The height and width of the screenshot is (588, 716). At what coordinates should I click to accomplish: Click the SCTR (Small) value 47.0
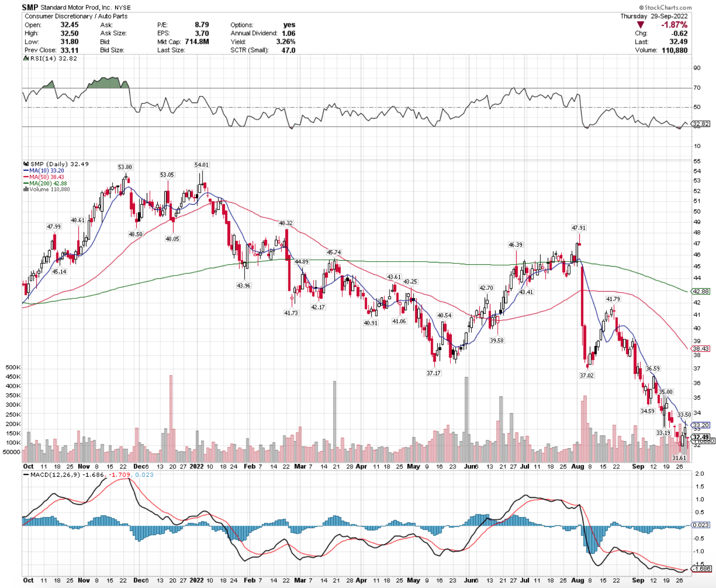pyautogui.click(x=288, y=50)
